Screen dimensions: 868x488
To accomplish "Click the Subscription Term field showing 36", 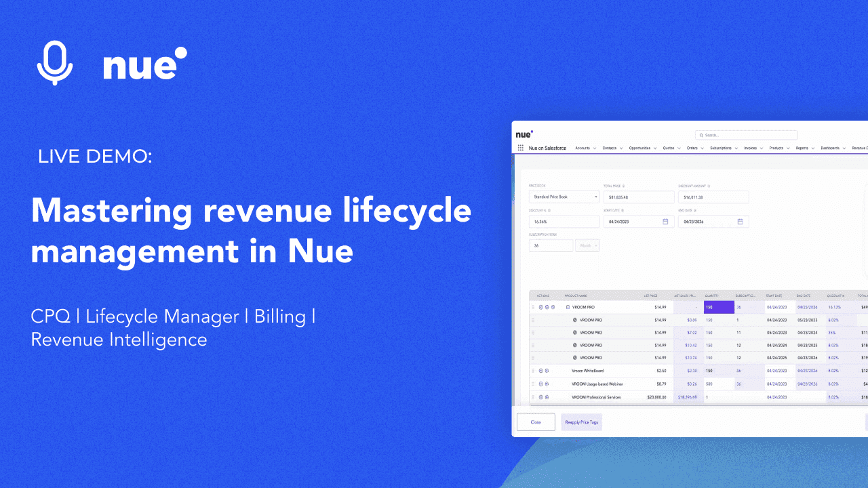I will coord(551,245).
